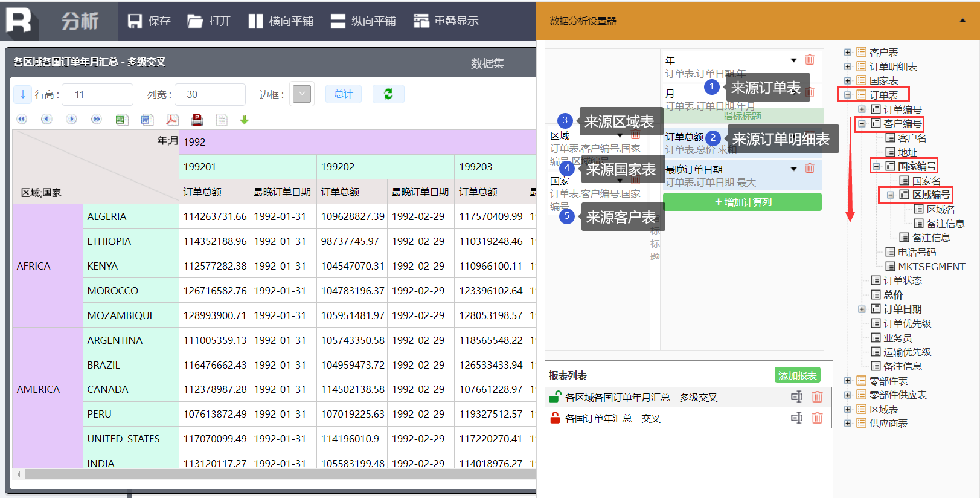Click the PDF print icon
Viewport: 980px width, 498px height.
click(x=197, y=120)
